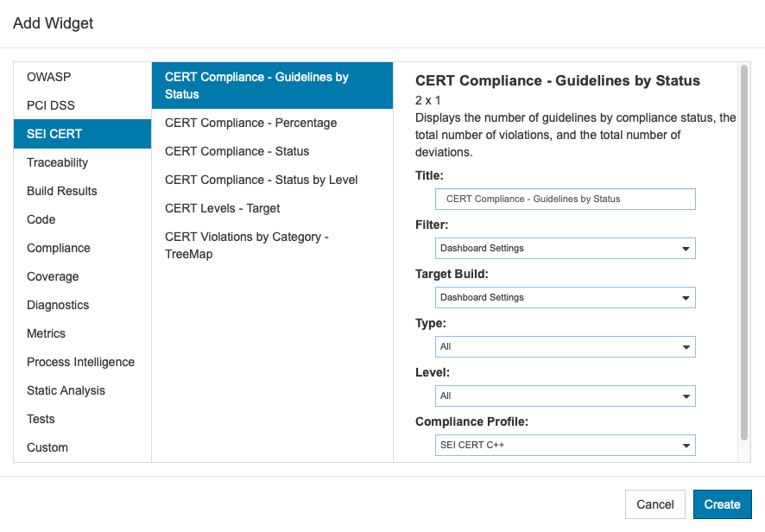Select the Static Analysis category

(82, 390)
